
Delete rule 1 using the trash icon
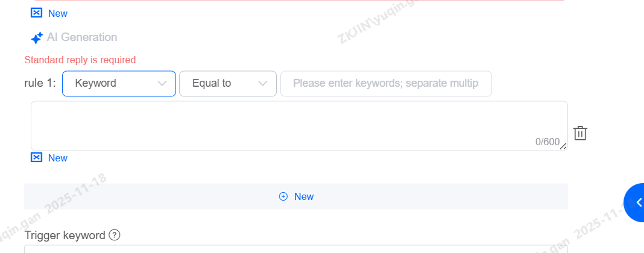pyautogui.click(x=580, y=133)
